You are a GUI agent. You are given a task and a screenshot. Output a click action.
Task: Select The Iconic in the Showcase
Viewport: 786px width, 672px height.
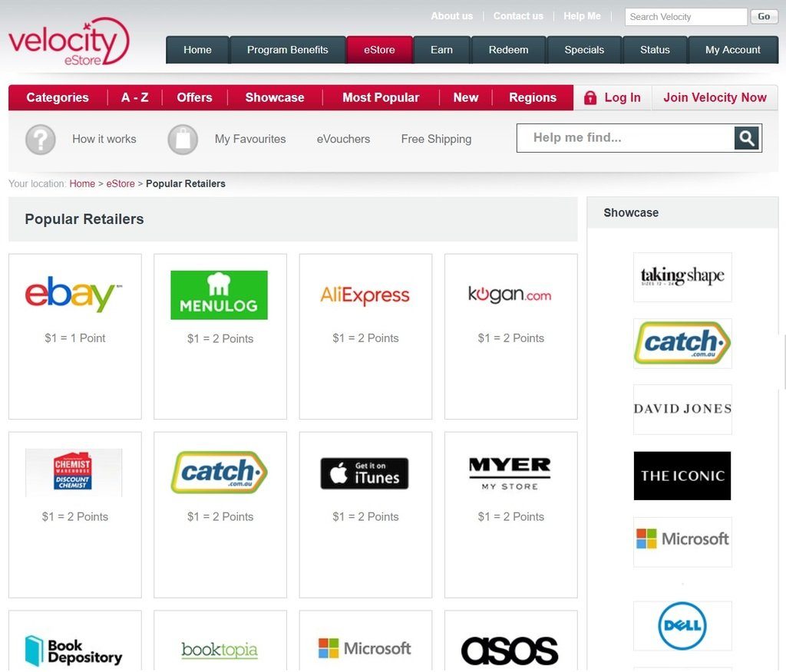click(x=682, y=476)
